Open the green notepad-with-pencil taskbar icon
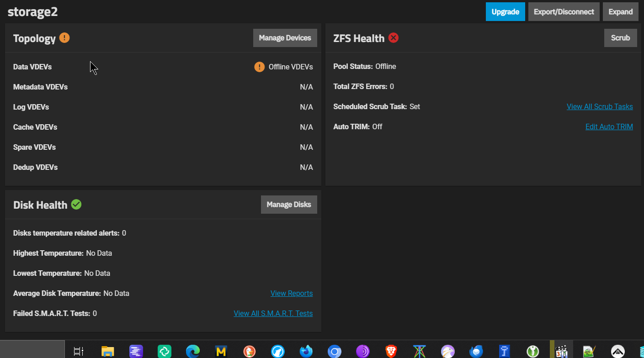This screenshot has height=358, width=644. coord(590,351)
